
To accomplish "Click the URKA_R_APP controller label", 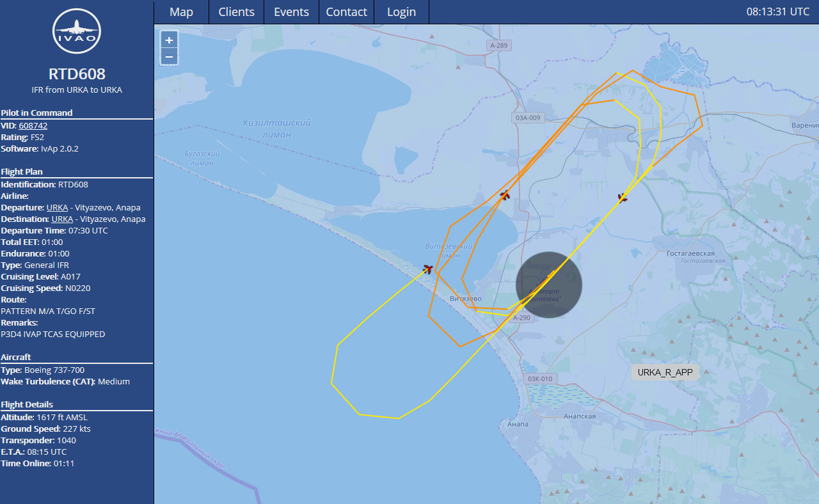I will [x=665, y=372].
